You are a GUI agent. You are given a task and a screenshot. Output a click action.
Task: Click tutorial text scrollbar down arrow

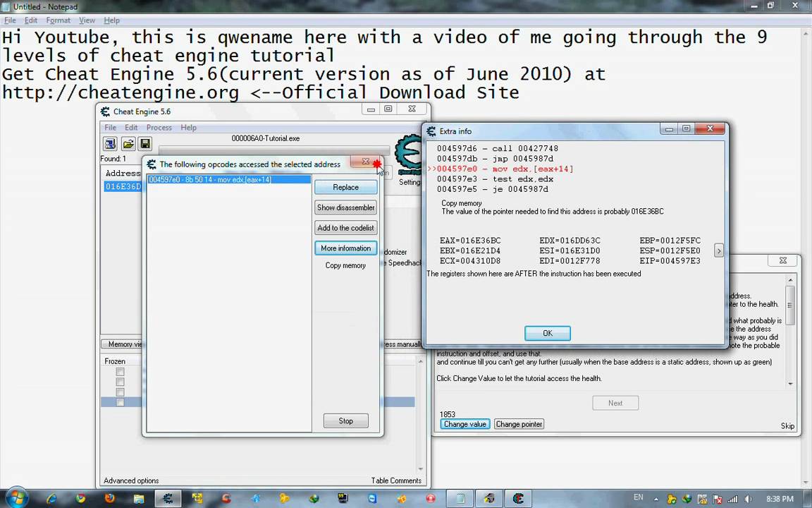(790, 384)
